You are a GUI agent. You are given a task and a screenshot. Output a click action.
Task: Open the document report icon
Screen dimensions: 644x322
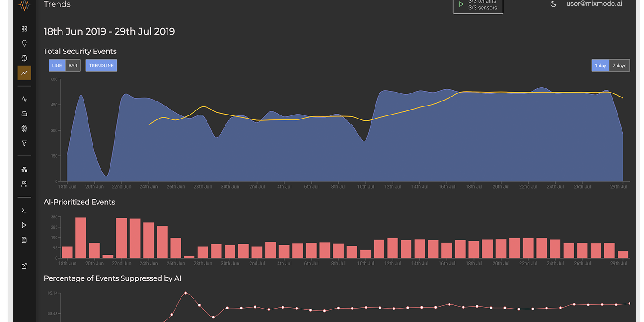click(x=24, y=240)
